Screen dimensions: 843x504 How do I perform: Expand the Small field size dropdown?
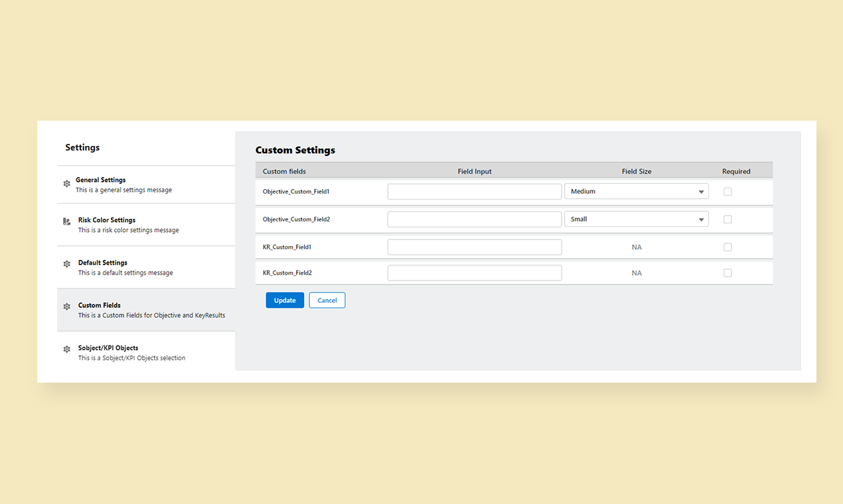[636, 220]
